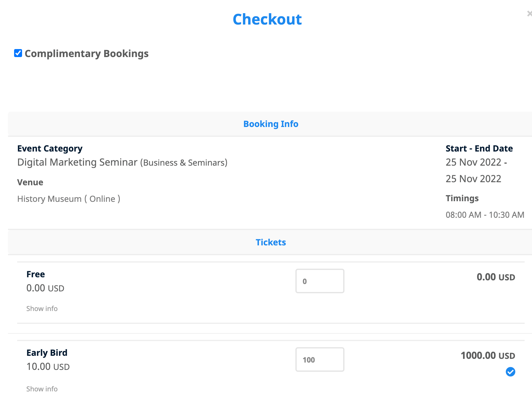Viewport: 532px width, 411px height.
Task: Click the Checkout title
Action: coord(267,19)
